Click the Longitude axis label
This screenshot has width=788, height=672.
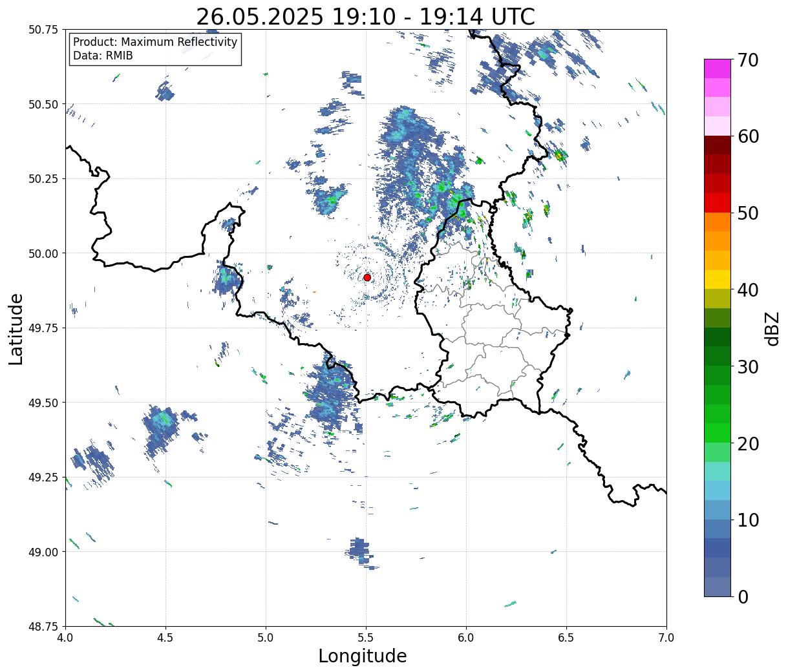point(363,656)
